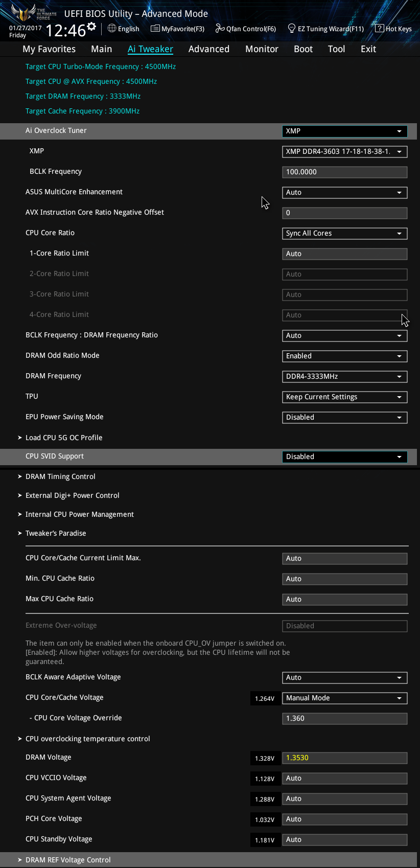Select the Ai Tweaker tab

[150, 49]
